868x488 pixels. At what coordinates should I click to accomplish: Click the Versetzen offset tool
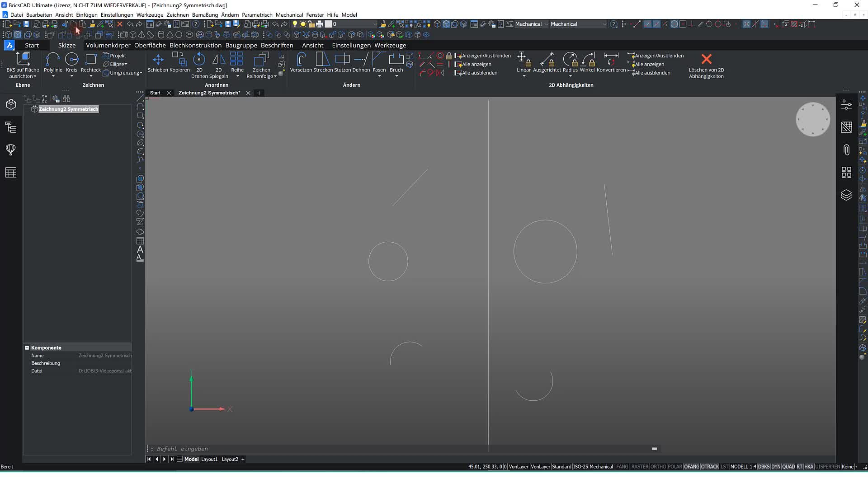click(301, 63)
